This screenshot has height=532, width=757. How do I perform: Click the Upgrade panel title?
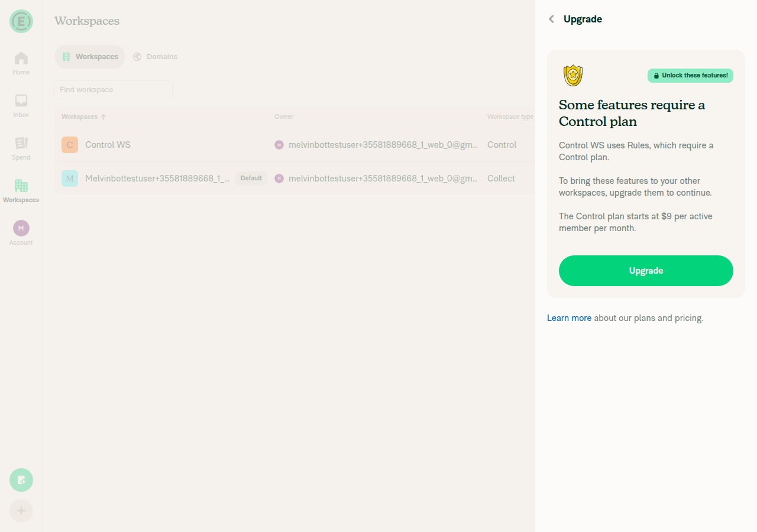(583, 19)
